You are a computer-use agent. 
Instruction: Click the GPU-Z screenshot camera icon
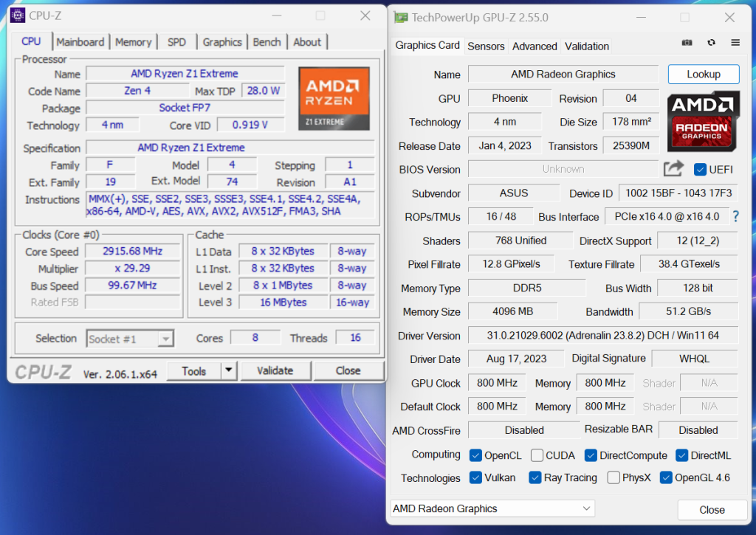click(x=687, y=43)
